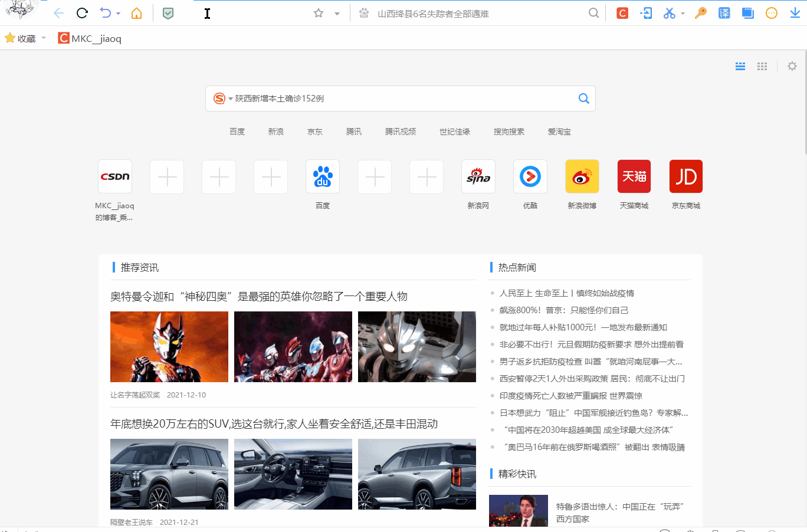Open the 特鲁多语出惊人 news item

[619, 513]
